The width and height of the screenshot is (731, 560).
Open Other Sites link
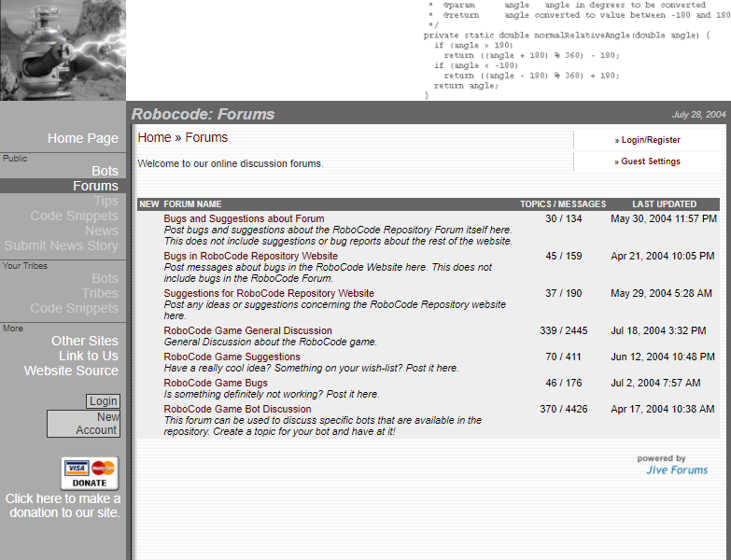click(85, 341)
